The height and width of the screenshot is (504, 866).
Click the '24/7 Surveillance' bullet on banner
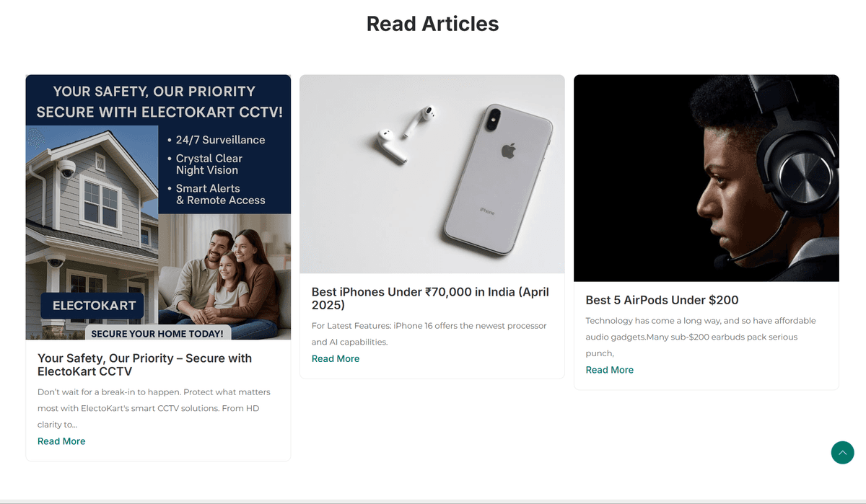tap(216, 140)
